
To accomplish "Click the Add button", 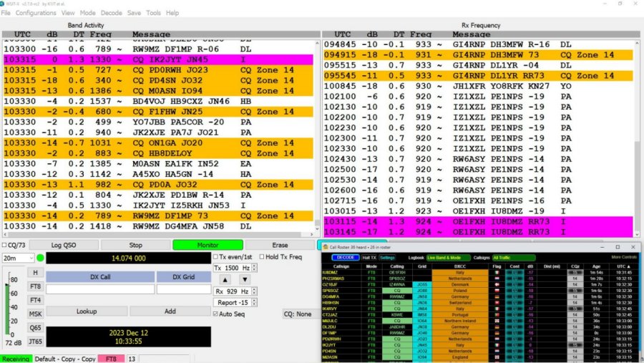I will (x=170, y=311).
